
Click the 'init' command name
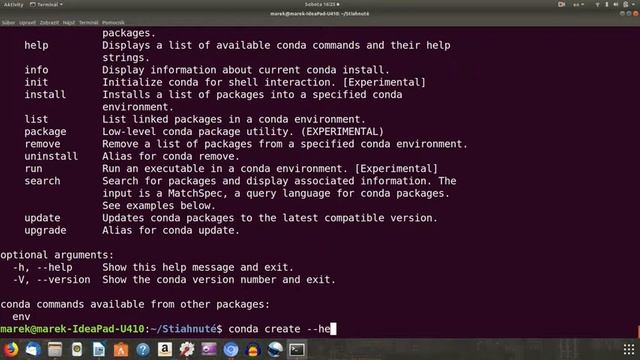36,82
